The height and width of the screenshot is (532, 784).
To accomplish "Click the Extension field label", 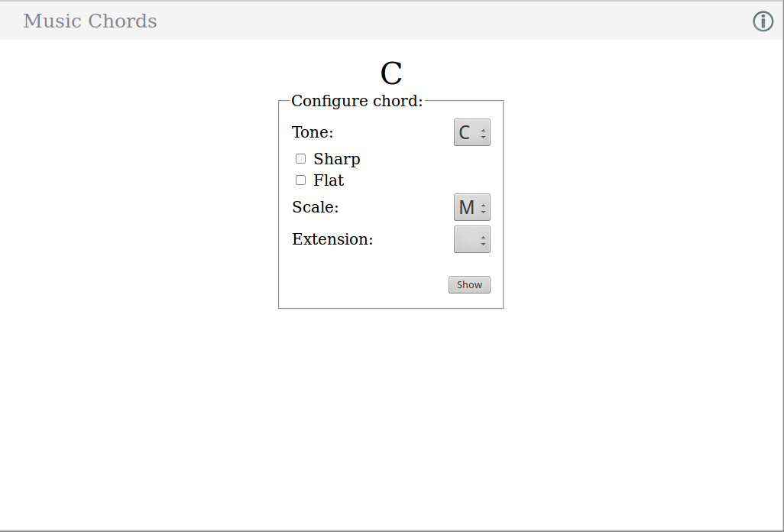I will click(x=332, y=239).
